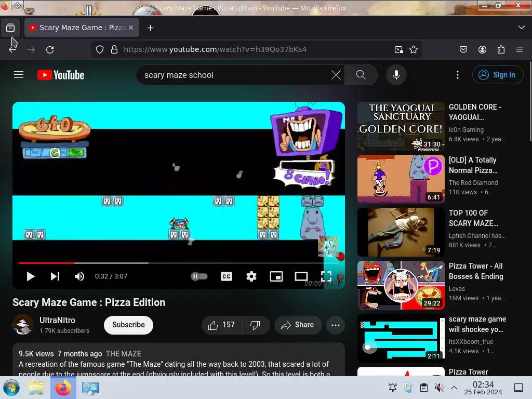This screenshot has height=399, width=532.
Task: Bookmark this page with the star icon
Action: coord(413,49)
